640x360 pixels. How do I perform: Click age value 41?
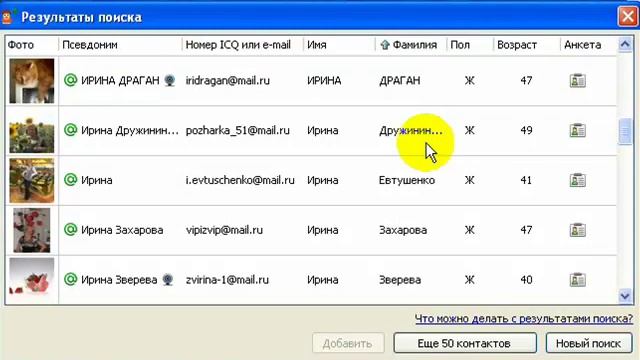[526, 180]
